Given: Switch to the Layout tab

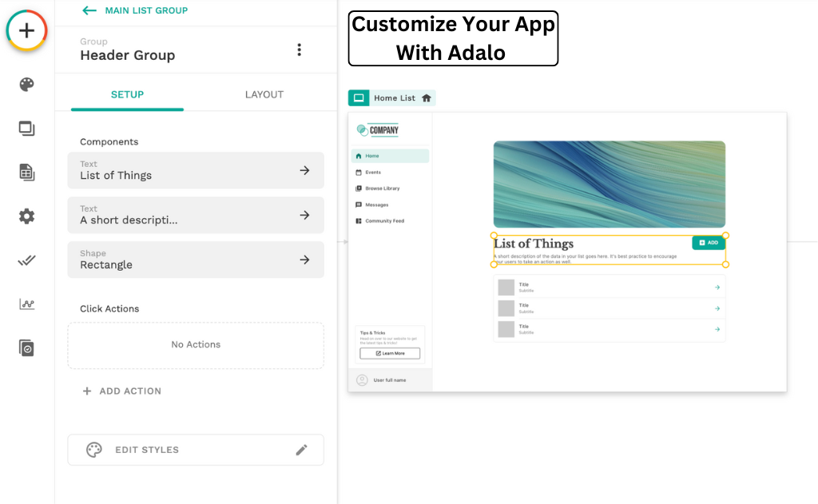Looking at the screenshot, I should point(264,94).
